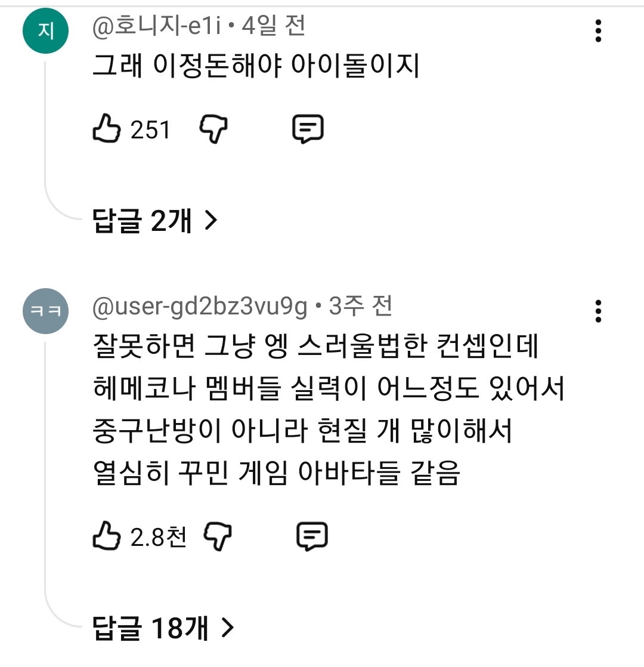Image resolution: width=644 pixels, height=667 pixels.
Task: Click the chevron next to 답글 2개
Action: point(211,221)
